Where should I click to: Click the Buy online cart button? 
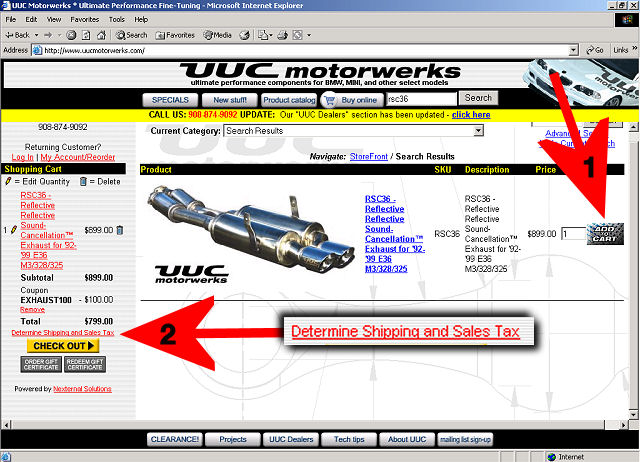click(x=353, y=100)
